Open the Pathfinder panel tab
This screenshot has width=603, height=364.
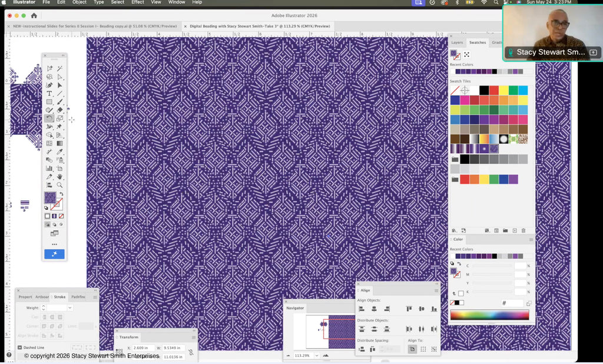click(x=78, y=297)
